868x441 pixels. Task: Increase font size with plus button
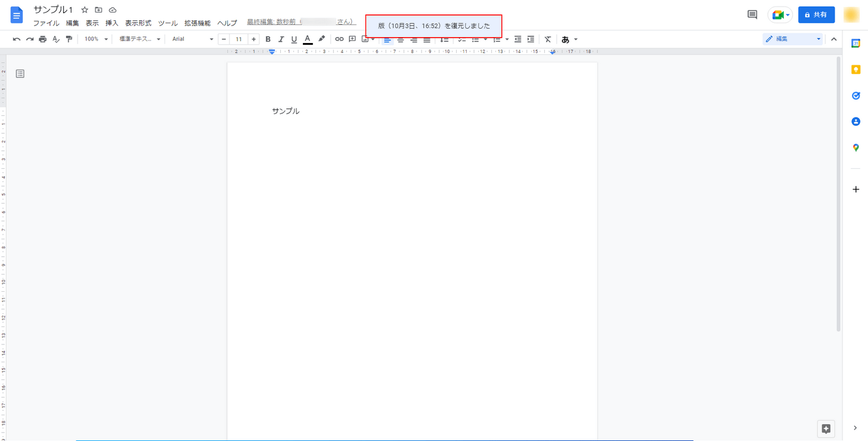[253, 39]
